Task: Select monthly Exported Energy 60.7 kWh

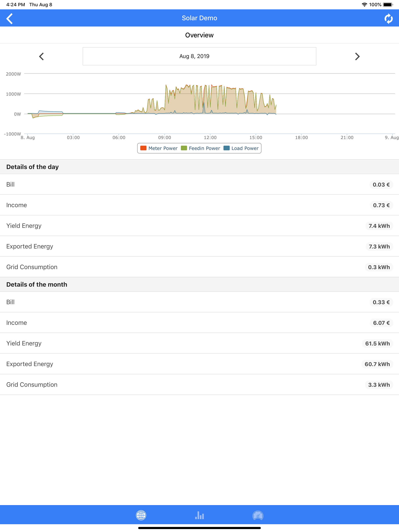Action: tap(377, 364)
